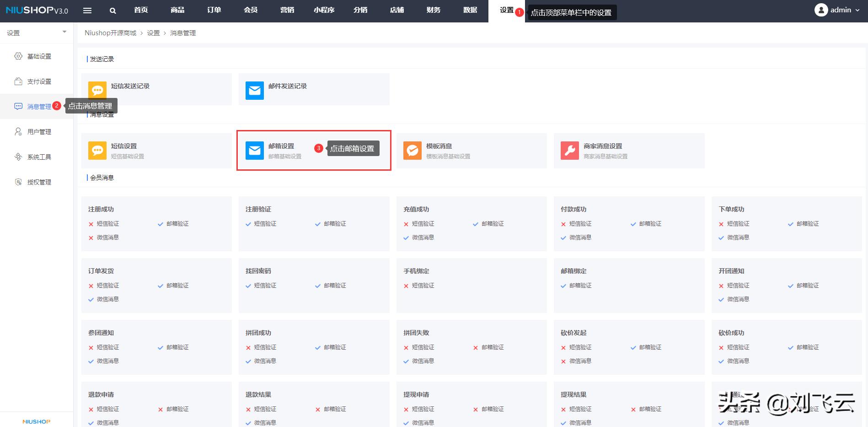This screenshot has height=427, width=868.
Task: Open 模板消息 via its message icon
Action: [x=412, y=150]
